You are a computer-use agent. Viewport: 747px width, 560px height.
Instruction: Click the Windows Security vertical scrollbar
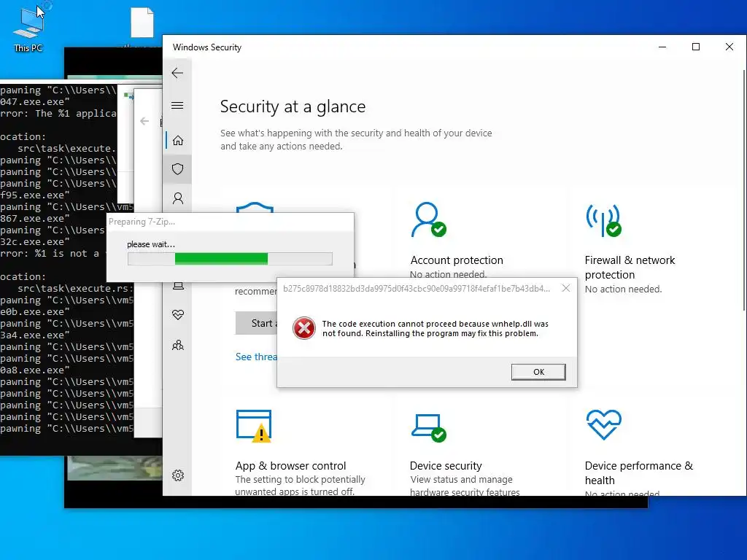tap(743, 190)
